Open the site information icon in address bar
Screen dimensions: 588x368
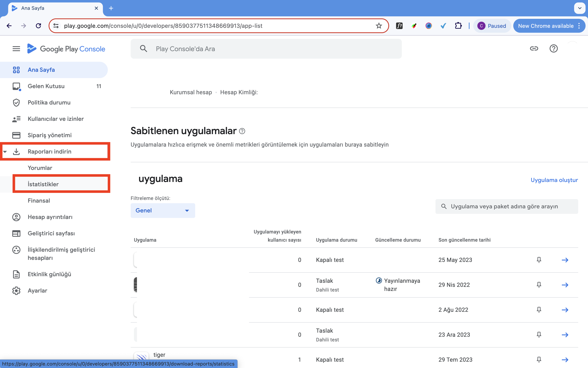pos(56,26)
